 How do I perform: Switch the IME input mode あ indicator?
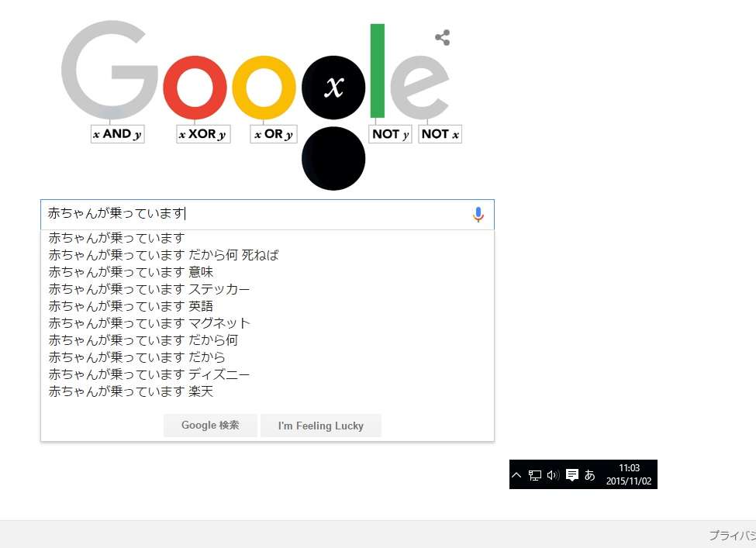(x=589, y=475)
